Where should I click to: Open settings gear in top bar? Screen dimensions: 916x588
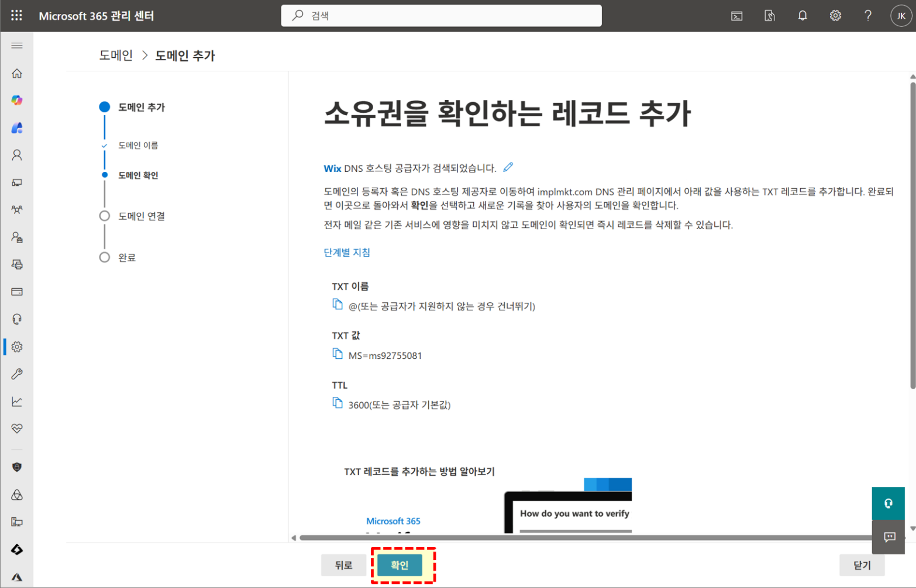835,16
